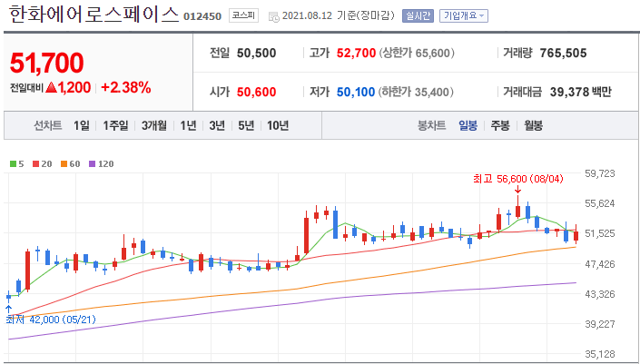Click the red up-triangle next to 1,200
The image size is (640, 364).
point(51,87)
